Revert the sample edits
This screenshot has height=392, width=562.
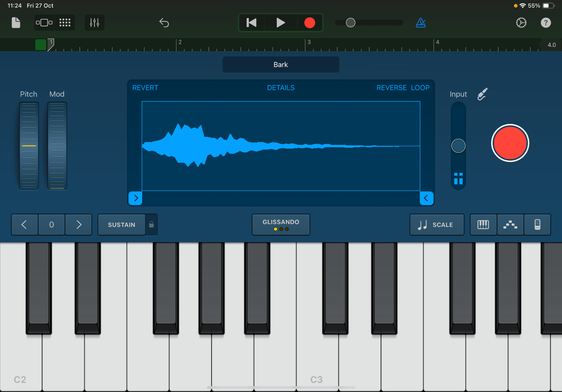coord(145,88)
